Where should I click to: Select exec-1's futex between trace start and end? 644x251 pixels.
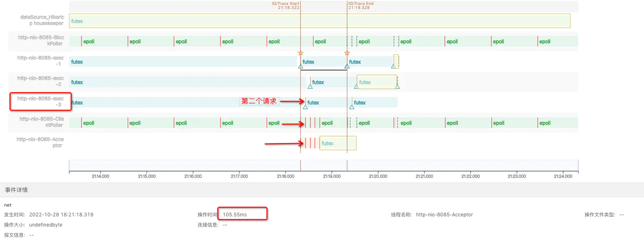324,62
